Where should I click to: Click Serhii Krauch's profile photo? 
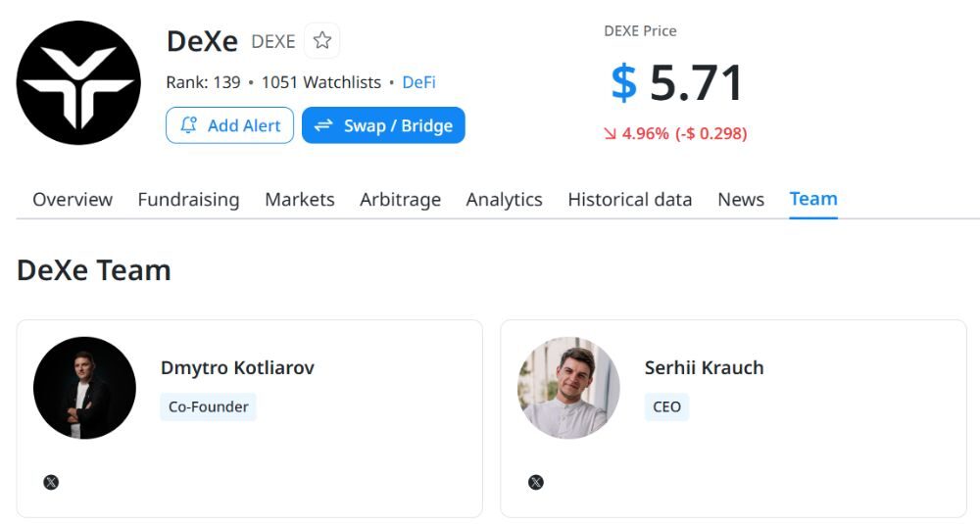pyautogui.click(x=568, y=388)
